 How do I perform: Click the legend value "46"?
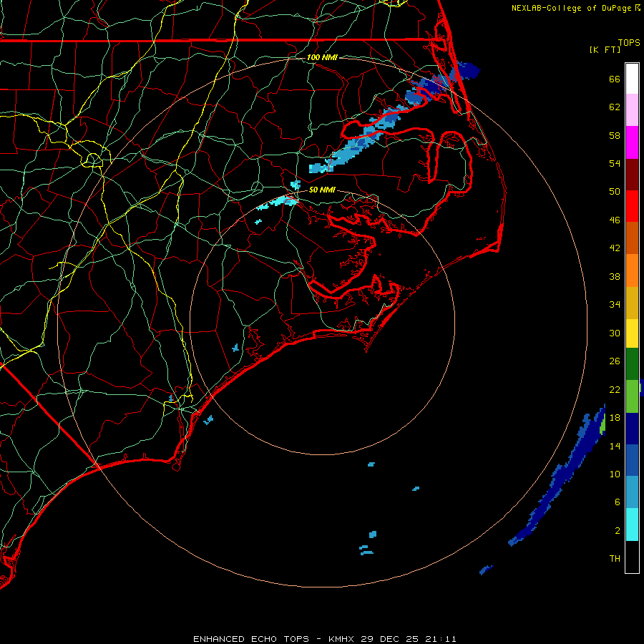615,220
